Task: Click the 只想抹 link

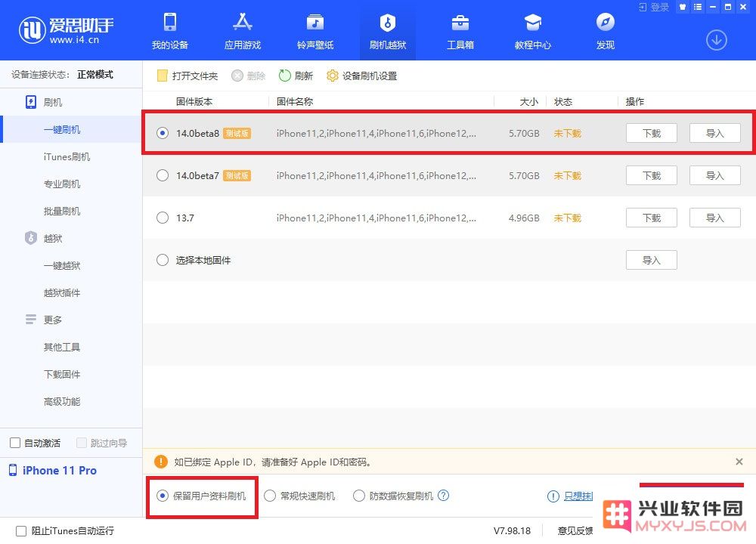Action: (578, 496)
